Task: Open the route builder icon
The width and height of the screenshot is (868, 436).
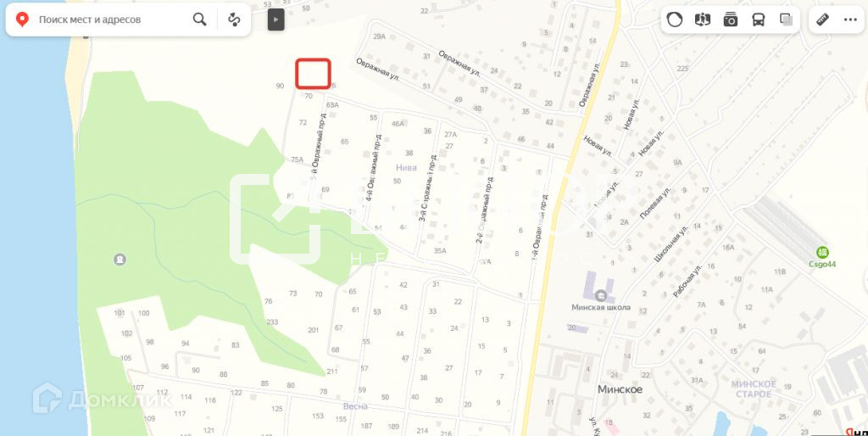Action: pos(234,20)
